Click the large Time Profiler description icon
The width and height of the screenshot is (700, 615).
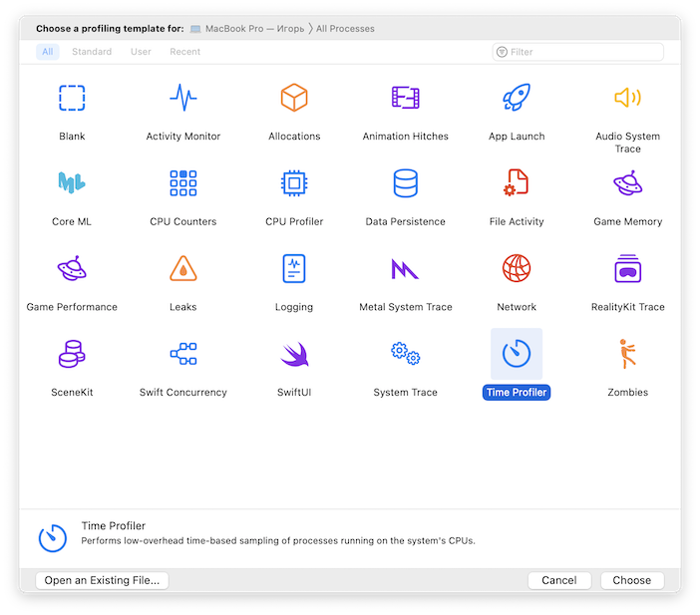click(53, 538)
